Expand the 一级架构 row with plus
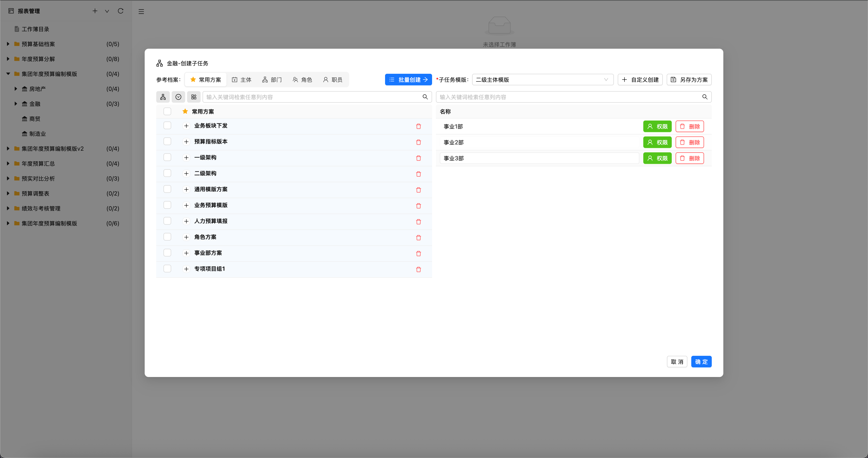The image size is (868, 458). (x=186, y=158)
